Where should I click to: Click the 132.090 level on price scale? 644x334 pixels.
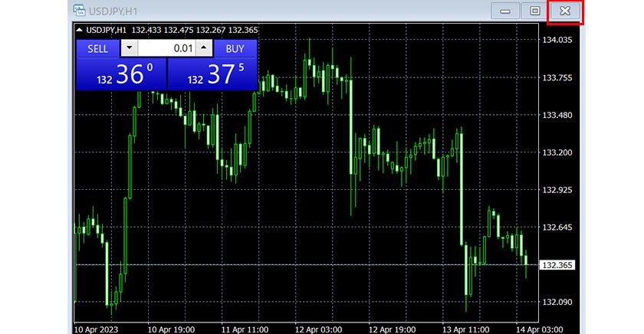point(557,302)
